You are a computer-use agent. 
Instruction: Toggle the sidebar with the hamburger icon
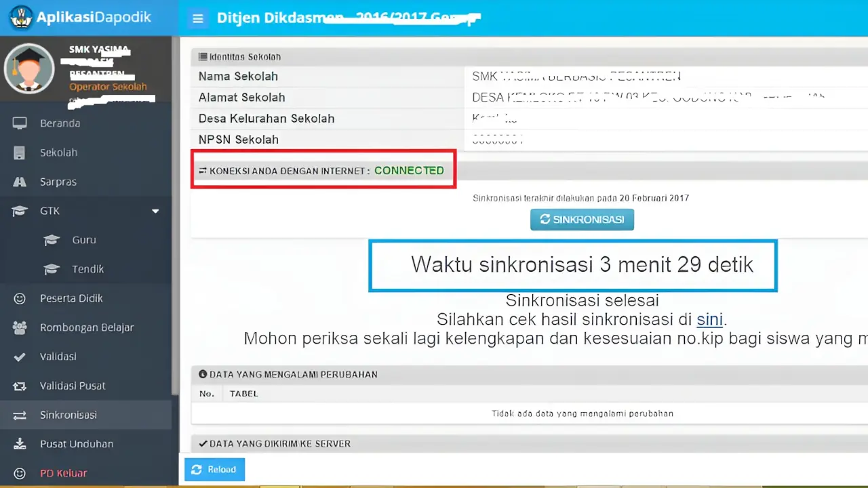point(197,18)
